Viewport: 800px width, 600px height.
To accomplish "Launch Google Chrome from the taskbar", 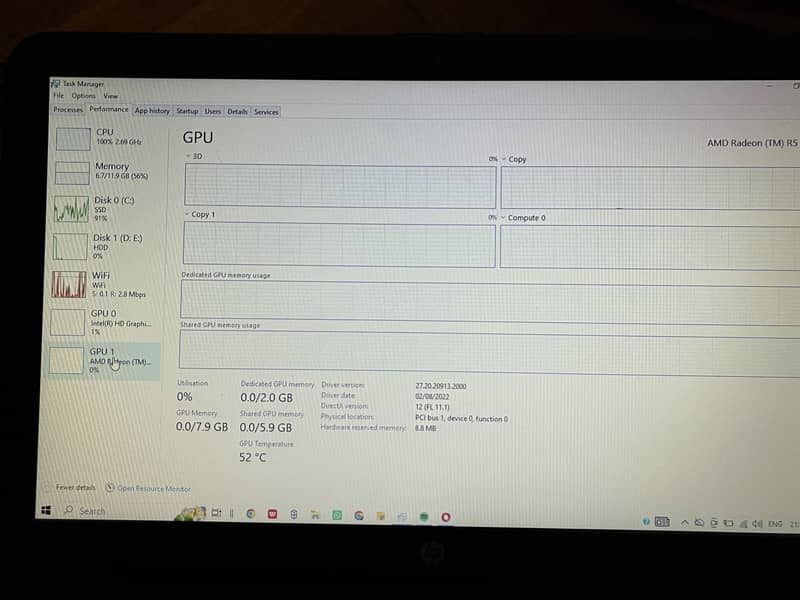I will pyautogui.click(x=251, y=514).
